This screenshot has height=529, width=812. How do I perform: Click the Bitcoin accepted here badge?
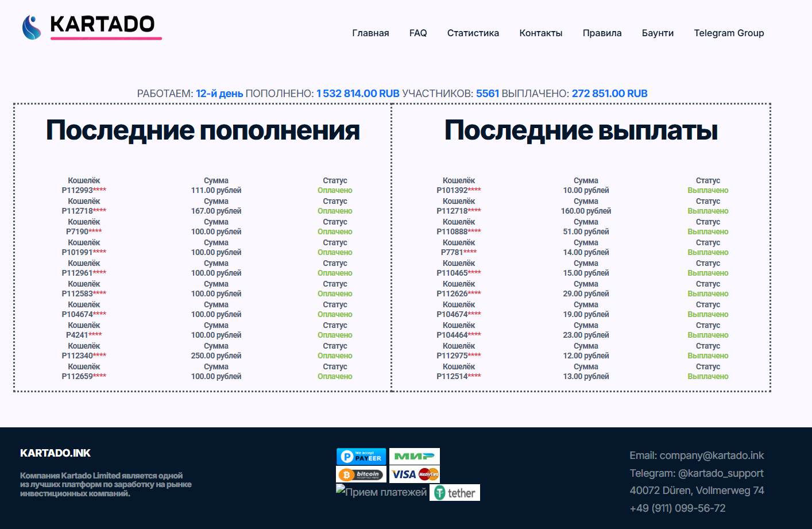(x=361, y=474)
